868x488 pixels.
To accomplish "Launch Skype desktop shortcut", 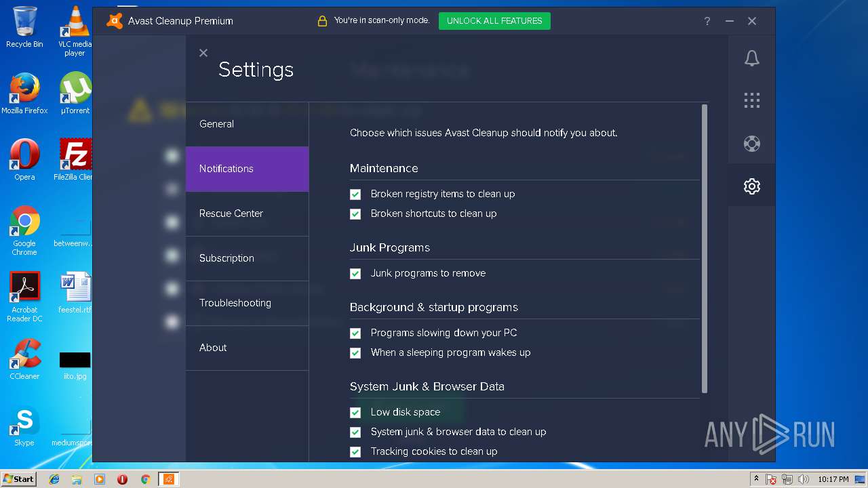I will pos(24,426).
